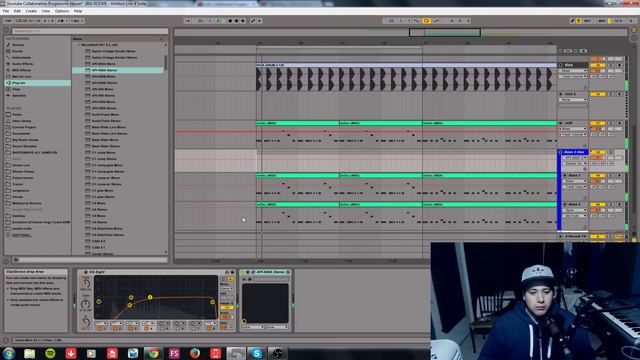Open Skype from taskbar
The width and height of the screenshot is (640, 360).
[257, 353]
